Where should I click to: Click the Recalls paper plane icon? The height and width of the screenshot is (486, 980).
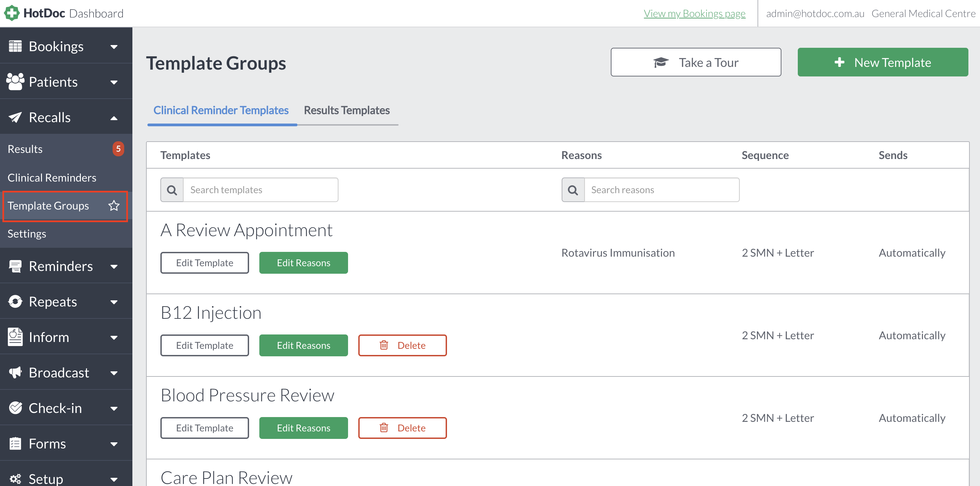tap(15, 117)
